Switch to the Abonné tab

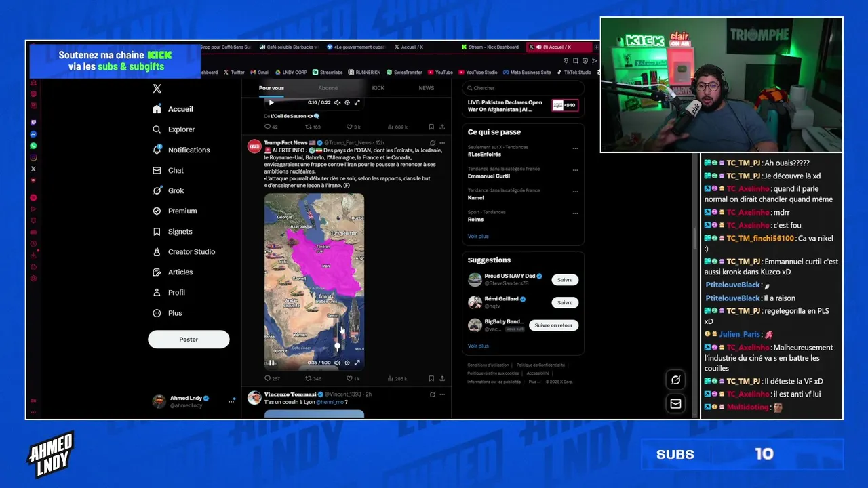pyautogui.click(x=328, y=88)
